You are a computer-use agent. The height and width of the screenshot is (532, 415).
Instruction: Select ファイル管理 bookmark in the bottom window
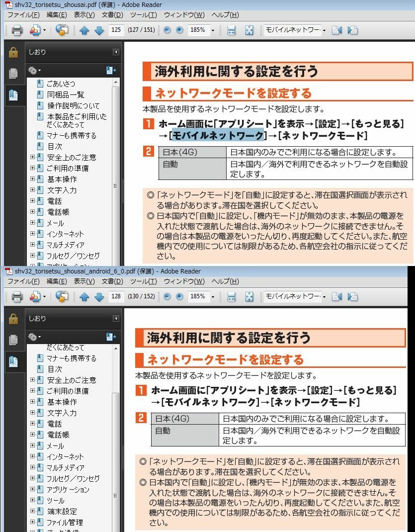pyautogui.click(x=65, y=522)
